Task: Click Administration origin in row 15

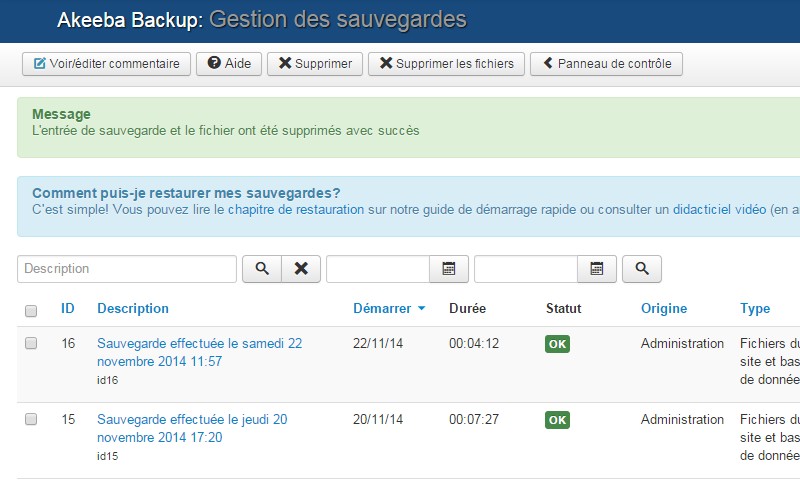Action: point(682,419)
